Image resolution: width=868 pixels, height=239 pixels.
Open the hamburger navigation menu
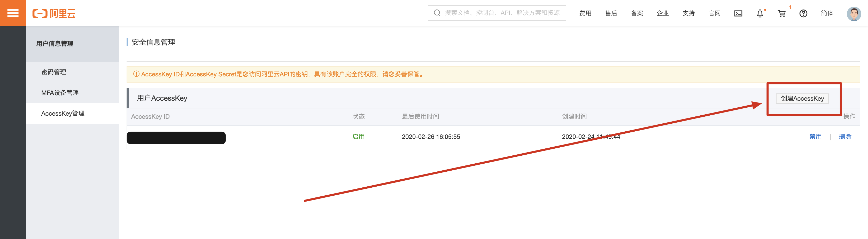tap(13, 13)
